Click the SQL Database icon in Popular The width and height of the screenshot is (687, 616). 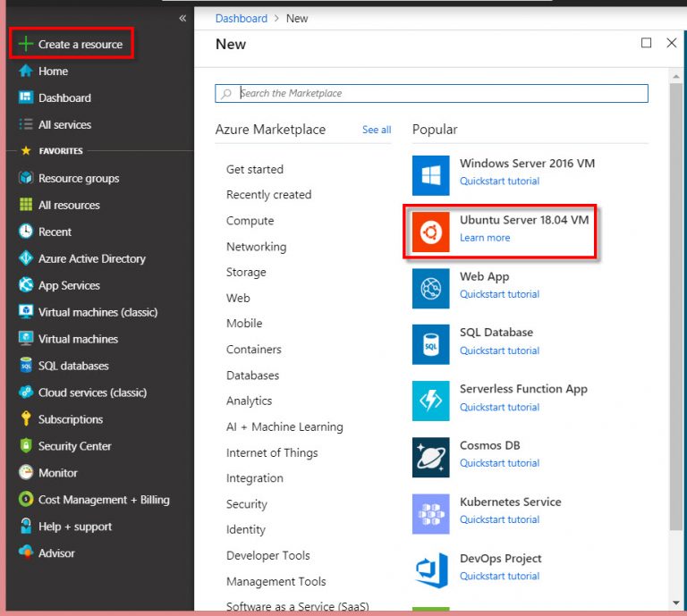click(x=430, y=344)
